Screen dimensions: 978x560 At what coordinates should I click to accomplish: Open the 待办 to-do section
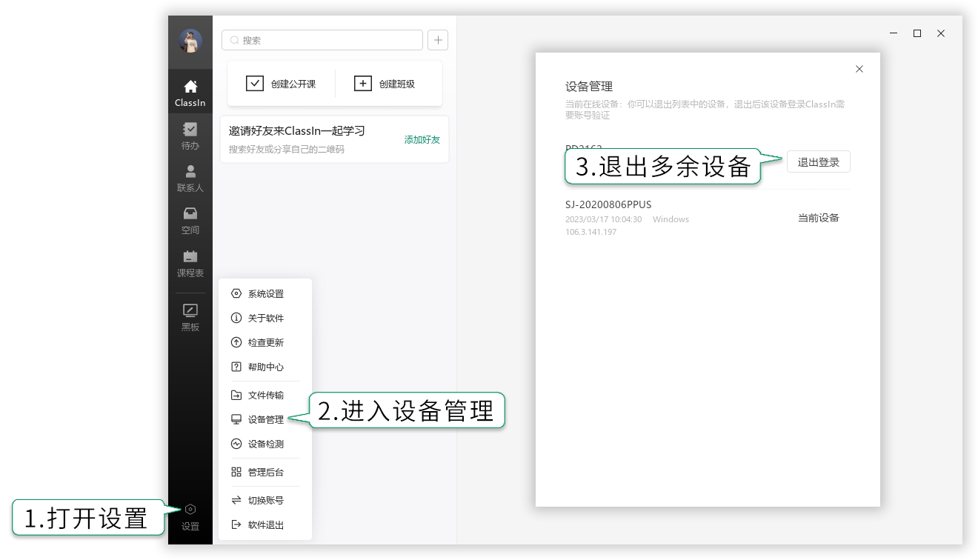[190, 136]
